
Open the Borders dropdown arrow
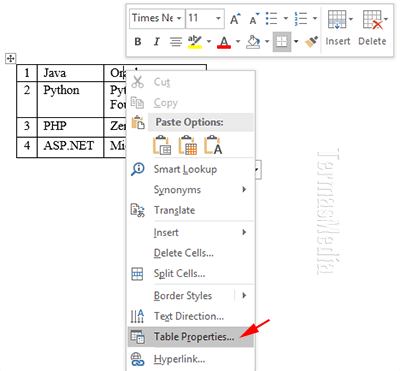click(296, 42)
